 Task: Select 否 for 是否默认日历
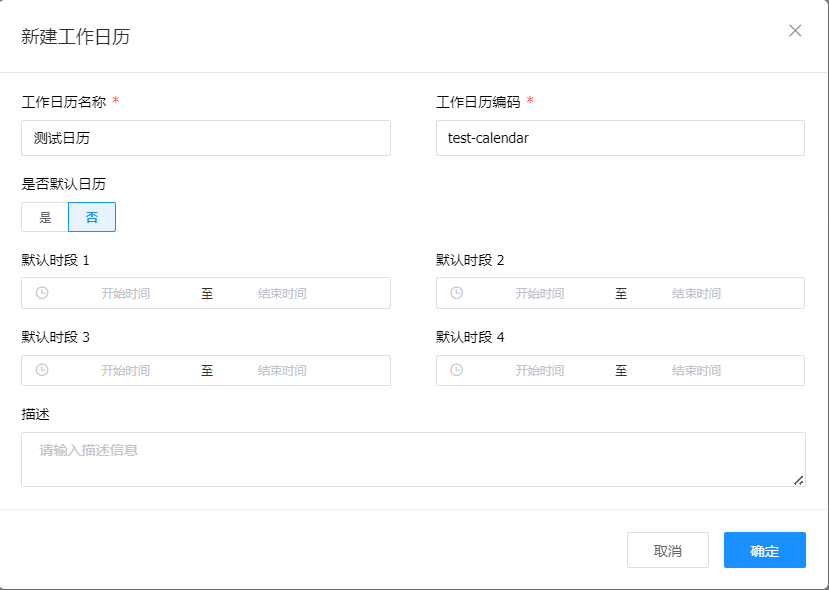[92, 217]
